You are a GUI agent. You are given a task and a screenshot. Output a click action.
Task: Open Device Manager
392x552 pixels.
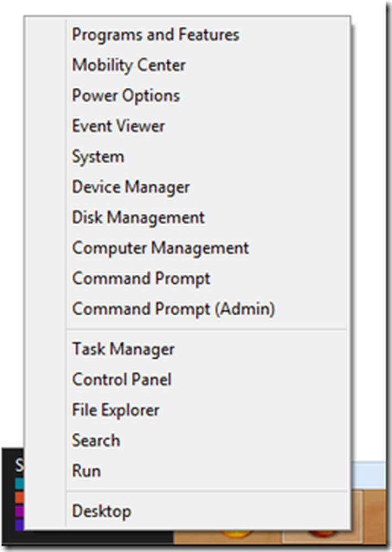[x=131, y=187]
